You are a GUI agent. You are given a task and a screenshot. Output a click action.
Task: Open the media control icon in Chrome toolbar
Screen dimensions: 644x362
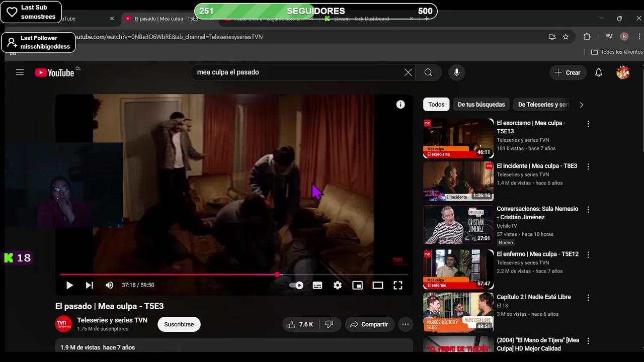coord(609,37)
